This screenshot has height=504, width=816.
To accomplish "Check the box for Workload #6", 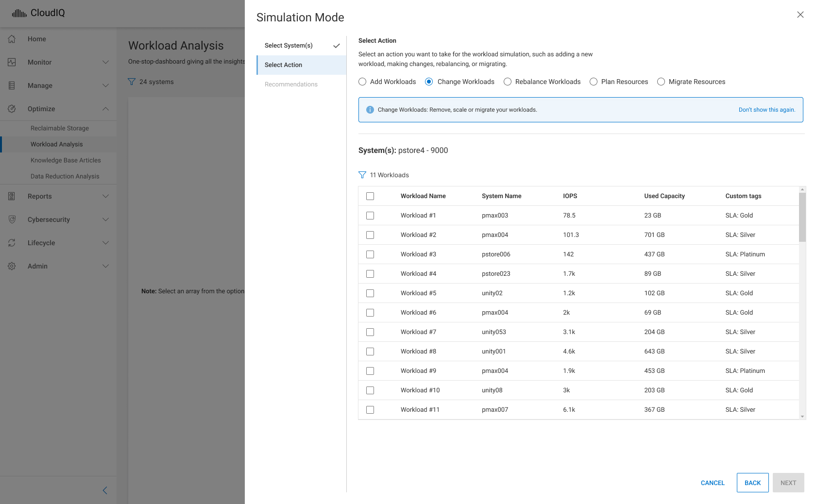I will [370, 313].
